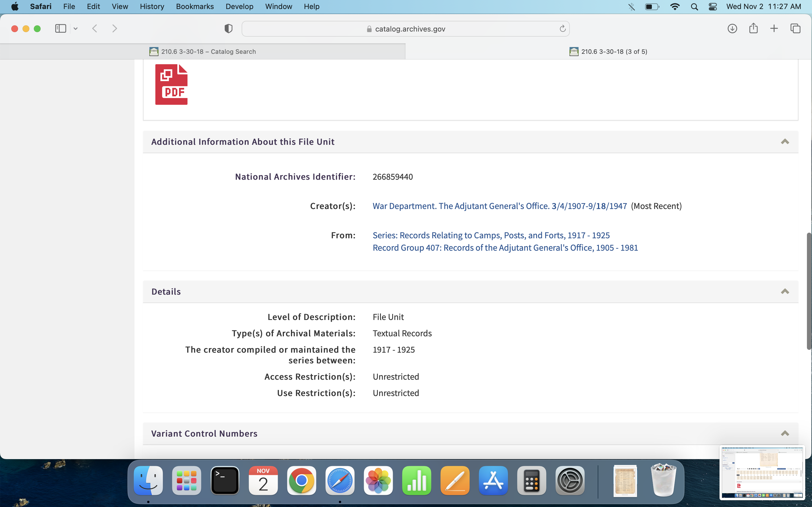Open Control Center in menu bar

point(712,7)
